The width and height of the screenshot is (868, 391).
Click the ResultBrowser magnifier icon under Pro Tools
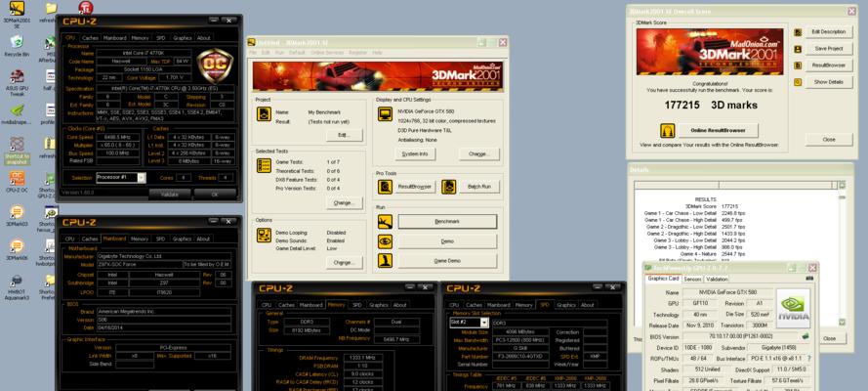click(385, 187)
